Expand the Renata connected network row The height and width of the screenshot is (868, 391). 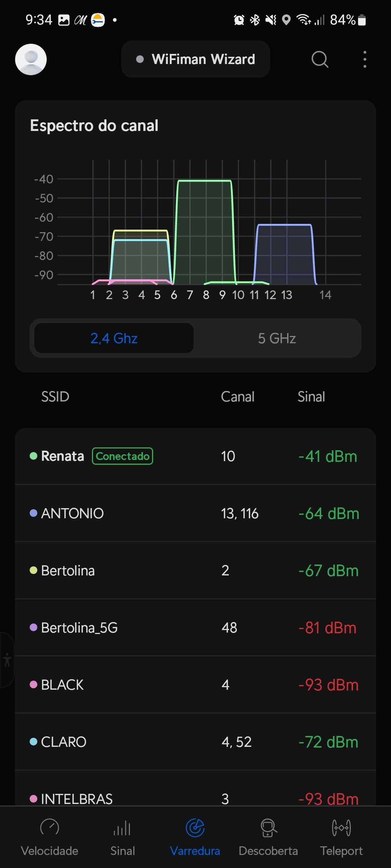(195, 456)
